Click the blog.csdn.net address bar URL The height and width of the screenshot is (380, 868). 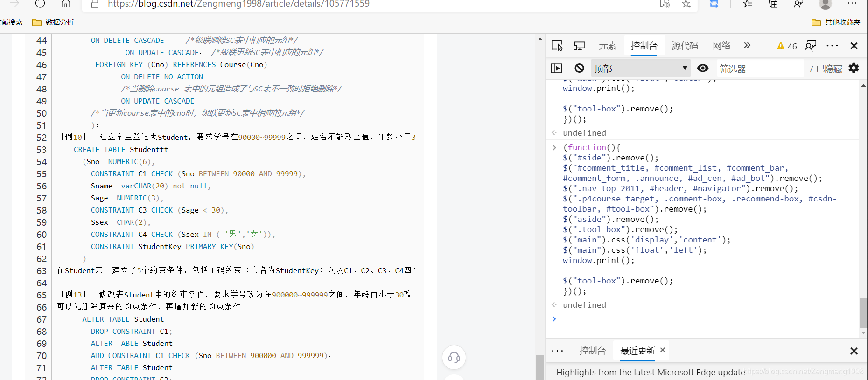(x=238, y=4)
